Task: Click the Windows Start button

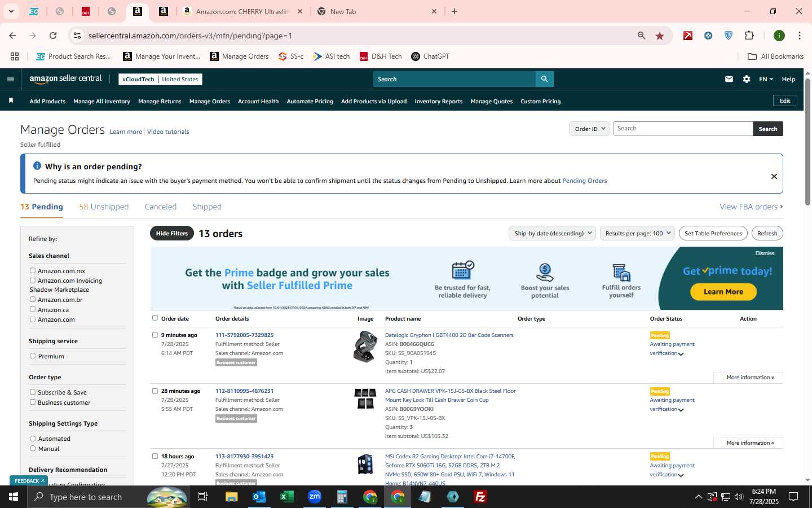Action: [x=14, y=497]
